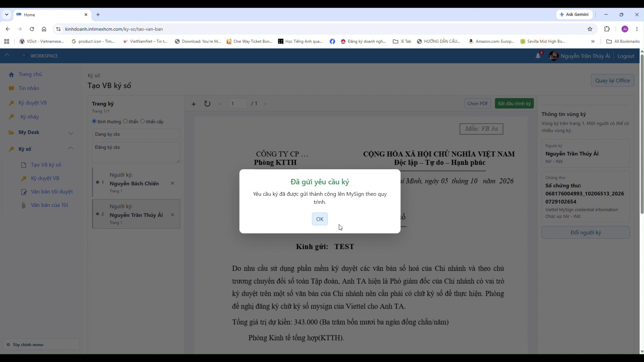
Task: Click the page number input field
Action: click(238, 104)
